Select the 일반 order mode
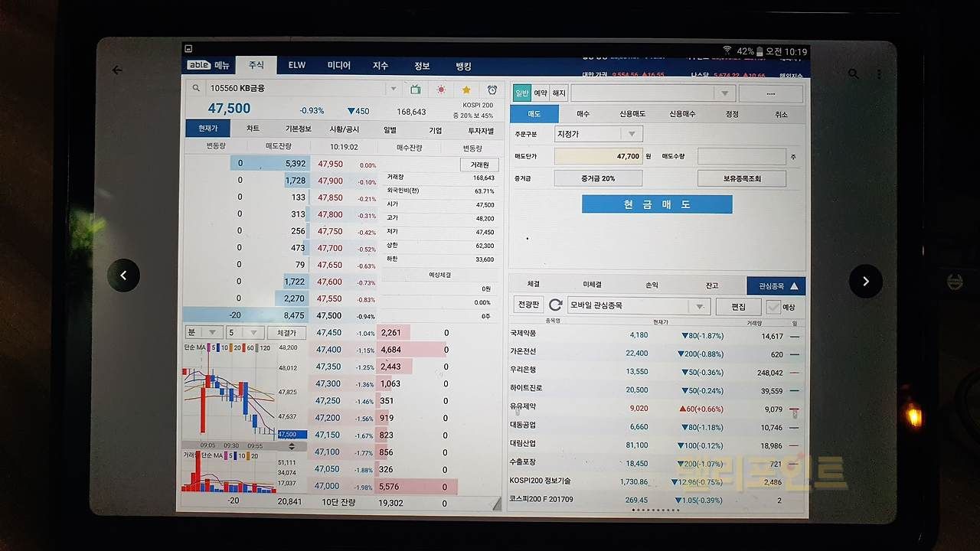980x551 pixels. (x=521, y=93)
